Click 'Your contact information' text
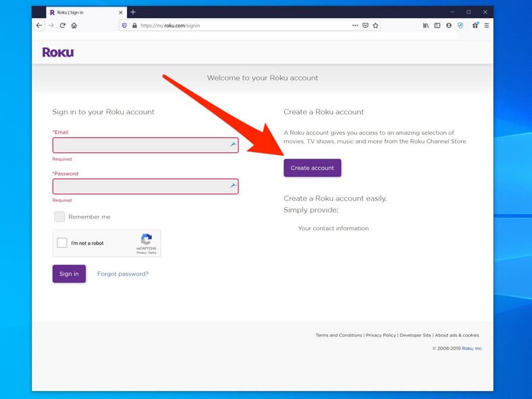 (334, 228)
